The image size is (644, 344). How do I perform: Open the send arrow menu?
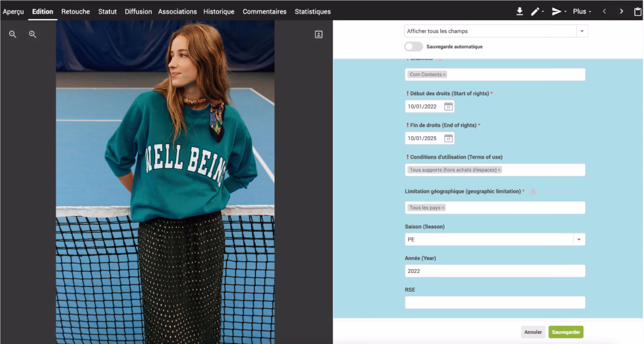tap(559, 11)
